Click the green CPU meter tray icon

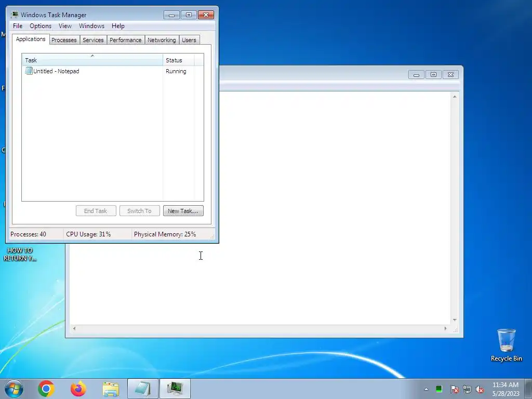click(438, 389)
